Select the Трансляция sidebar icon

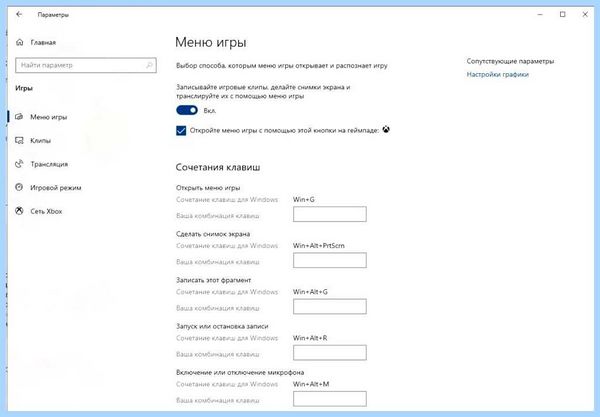click(19, 164)
